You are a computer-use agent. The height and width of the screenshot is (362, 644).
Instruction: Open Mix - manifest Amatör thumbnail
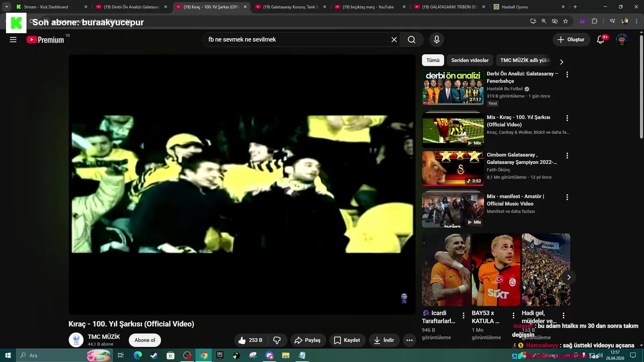pyautogui.click(x=453, y=210)
